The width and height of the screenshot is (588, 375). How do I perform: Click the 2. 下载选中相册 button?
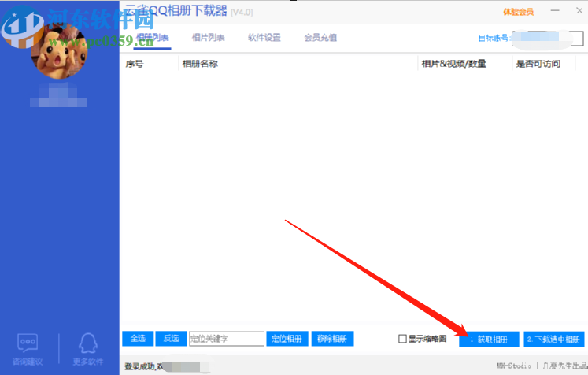pos(554,340)
